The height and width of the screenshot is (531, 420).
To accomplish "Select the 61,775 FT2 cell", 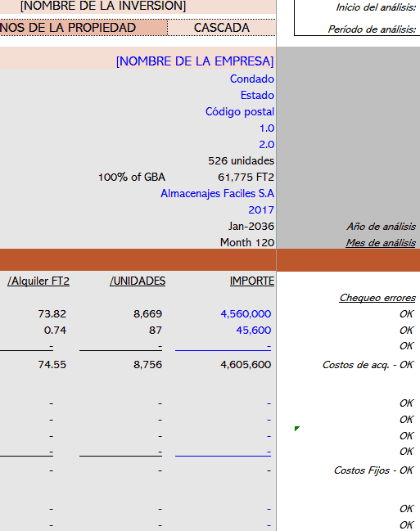I will [246, 177].
